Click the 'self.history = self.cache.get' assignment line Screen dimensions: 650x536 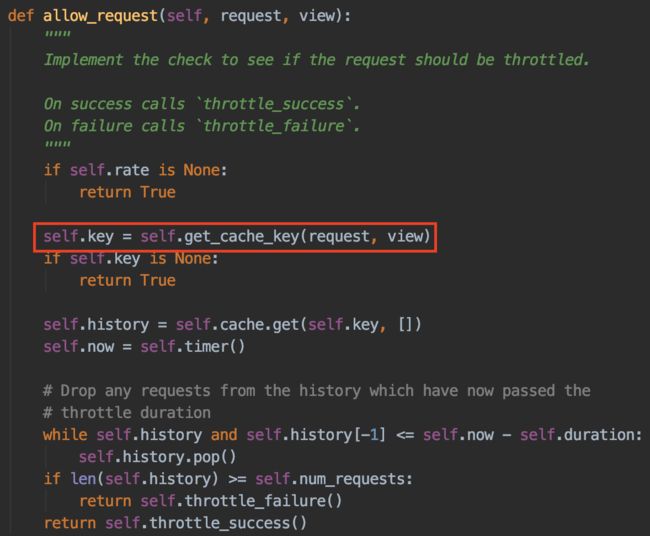coord(232,325)
